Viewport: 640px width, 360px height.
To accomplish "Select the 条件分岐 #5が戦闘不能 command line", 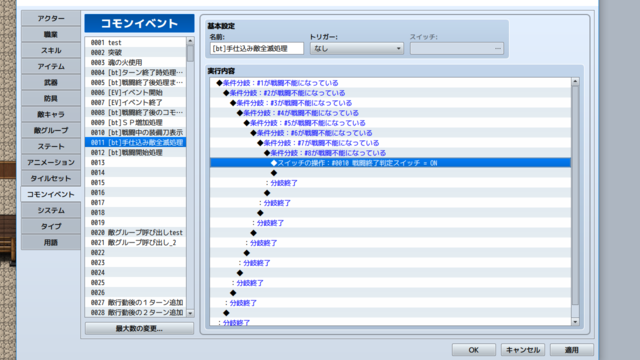I will tap(391, 123).
